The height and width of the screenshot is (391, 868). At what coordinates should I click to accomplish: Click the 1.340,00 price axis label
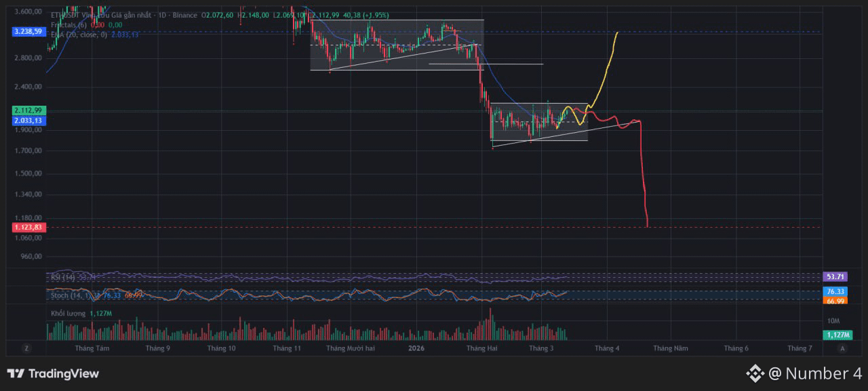(28, 194)
